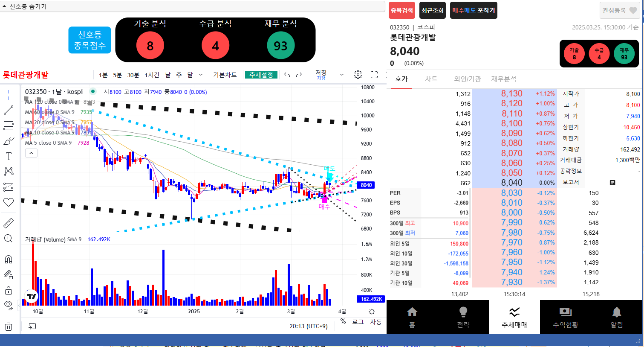The width and height of the screenshot is (644, 347).
Task: Toggle 자동 auto scale
Action: [376, 322]
